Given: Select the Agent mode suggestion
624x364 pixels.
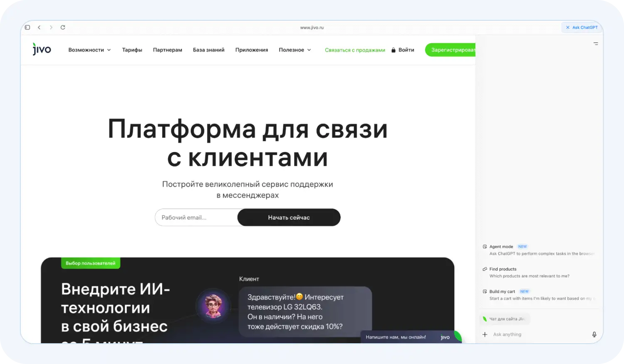Looking at the screenshot, I should [x=539, y=250].
